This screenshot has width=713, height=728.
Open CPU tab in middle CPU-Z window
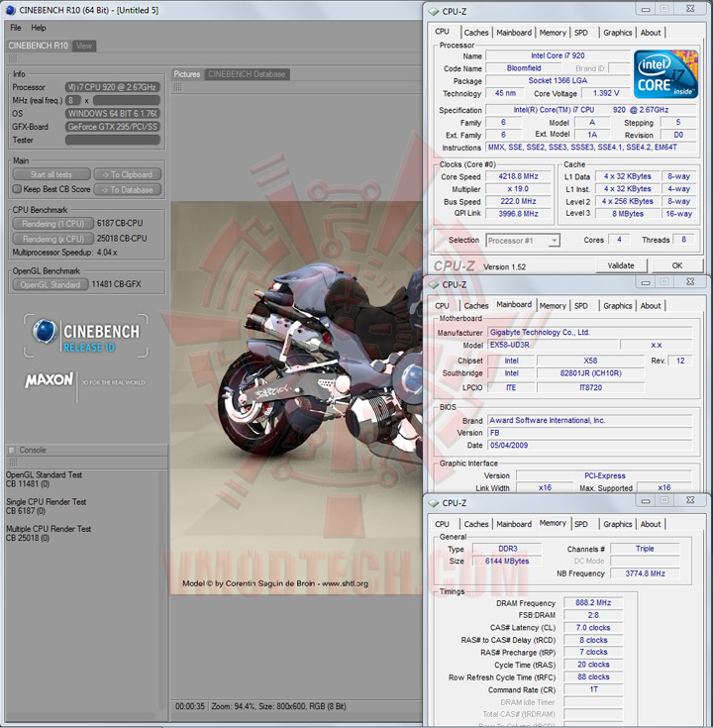pyautogui.click(x=442, y=305)
